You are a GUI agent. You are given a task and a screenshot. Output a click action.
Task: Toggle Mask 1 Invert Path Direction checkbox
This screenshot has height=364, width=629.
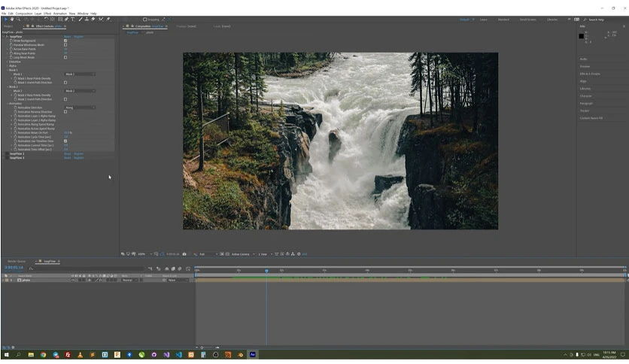65,83
